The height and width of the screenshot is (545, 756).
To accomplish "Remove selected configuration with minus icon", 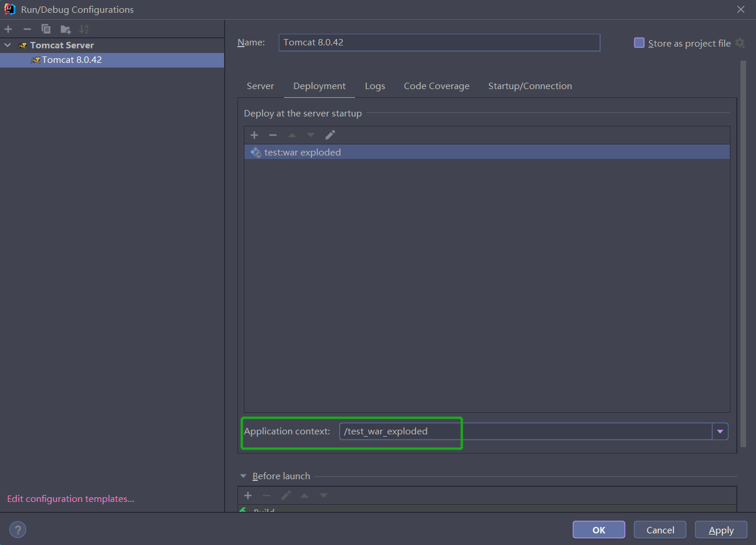I will pos(27,29).
